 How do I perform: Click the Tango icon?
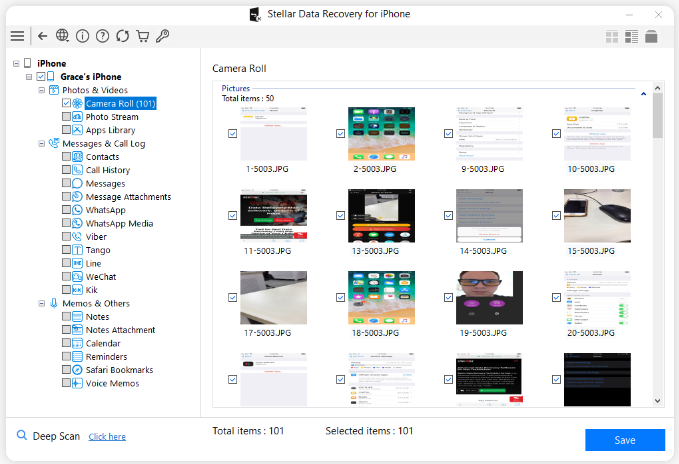78,250
